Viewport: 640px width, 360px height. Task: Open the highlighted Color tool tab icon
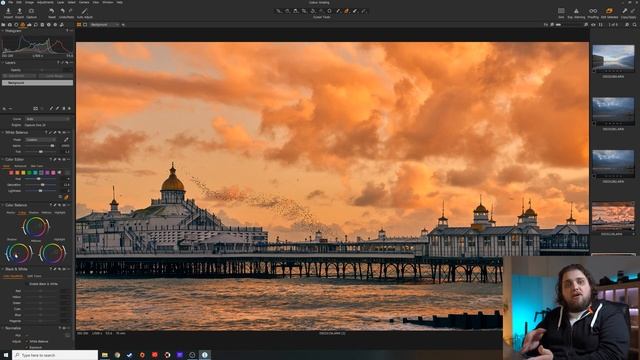pos(22,24)
